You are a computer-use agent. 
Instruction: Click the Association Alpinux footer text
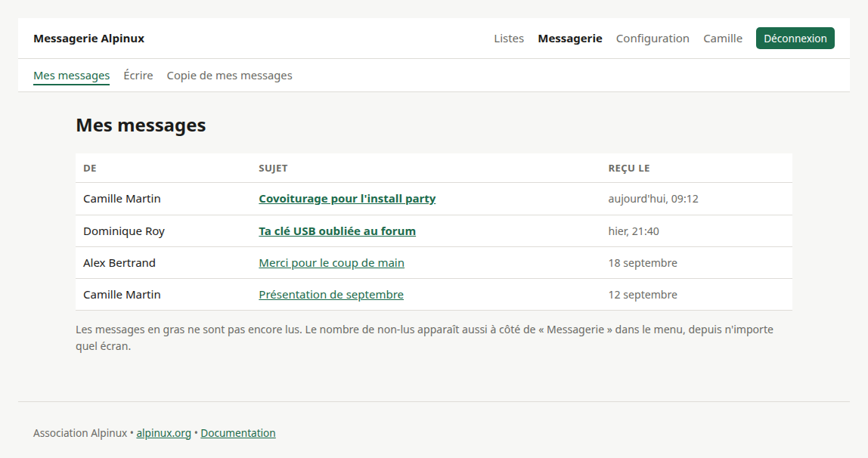(x=80, y=433)
